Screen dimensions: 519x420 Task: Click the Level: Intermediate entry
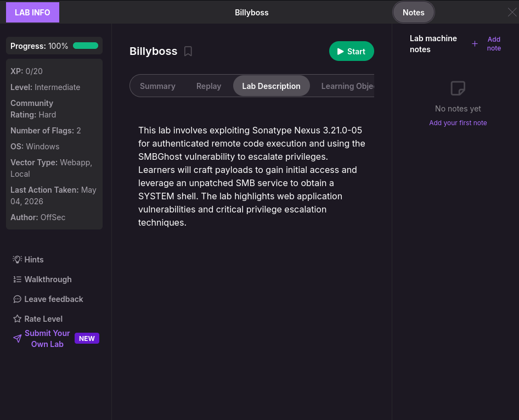click(x=46, y=87)
